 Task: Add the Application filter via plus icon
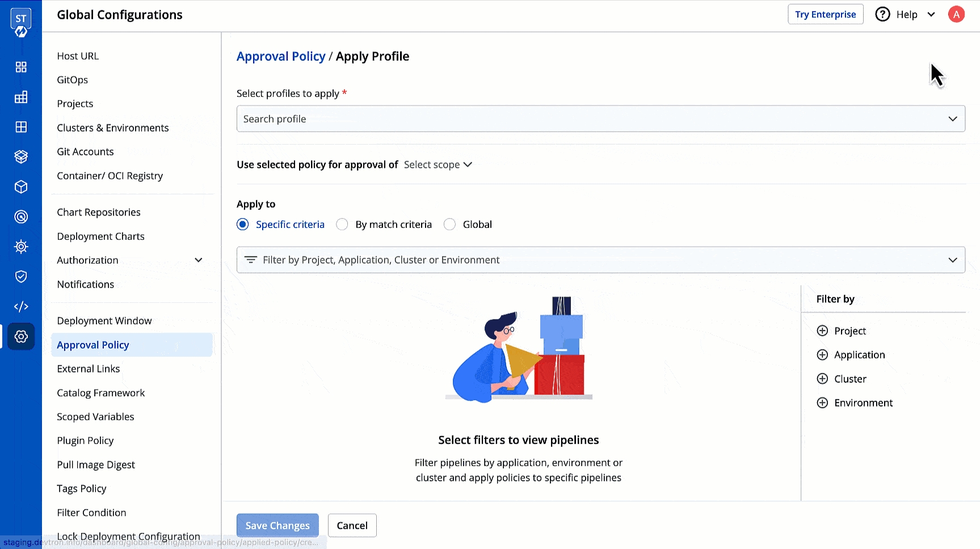(822, 355)
